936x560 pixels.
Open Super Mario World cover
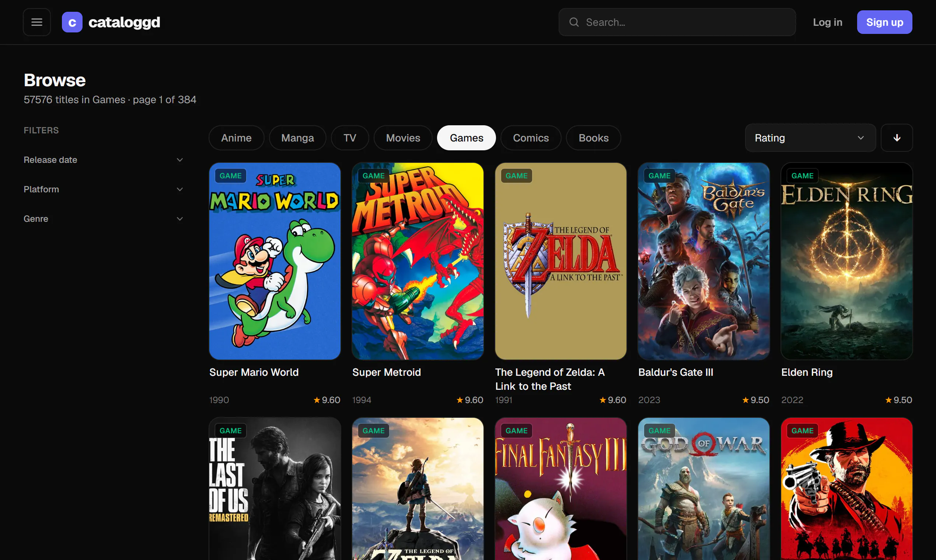point(275,261)
